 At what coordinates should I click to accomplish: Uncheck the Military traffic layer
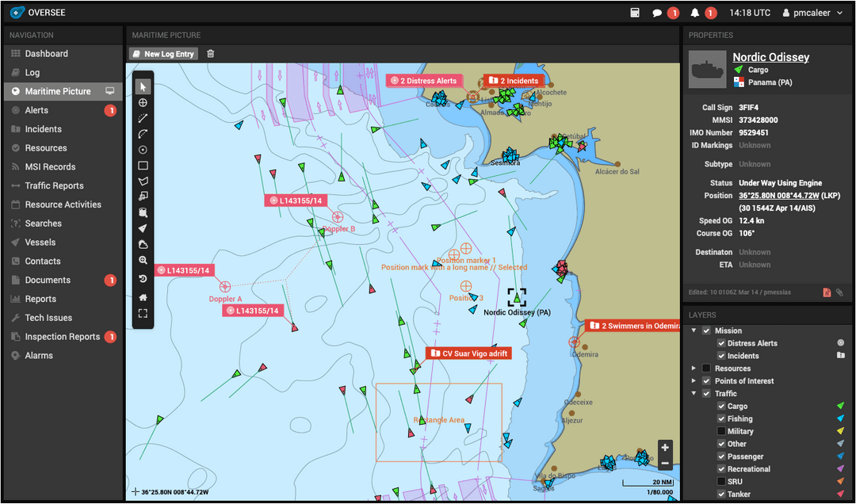[720, 430]
